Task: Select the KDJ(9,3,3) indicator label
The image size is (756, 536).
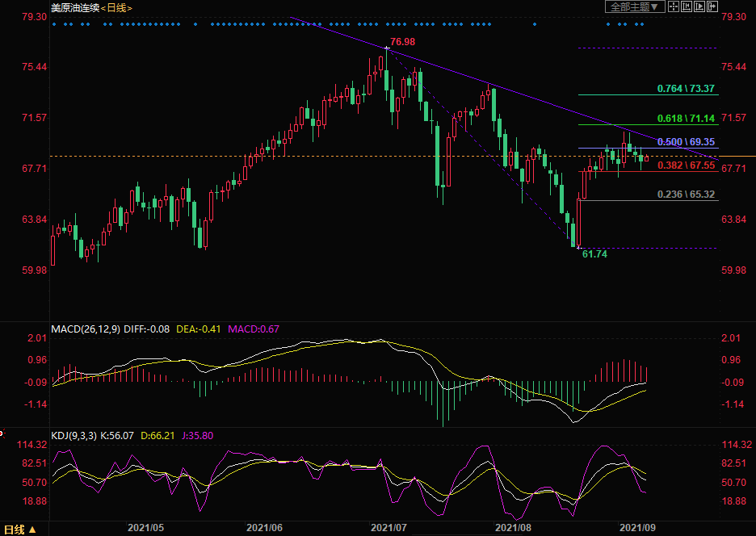Action: pyautogui.click(x=73, y=436)
